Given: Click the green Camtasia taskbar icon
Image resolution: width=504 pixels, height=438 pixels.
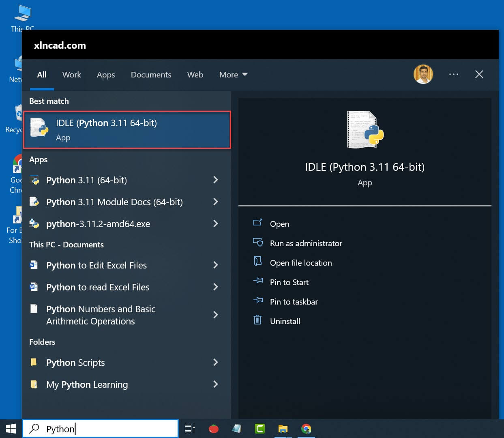Looking at the screenshot, I should (x=260, y=429).
